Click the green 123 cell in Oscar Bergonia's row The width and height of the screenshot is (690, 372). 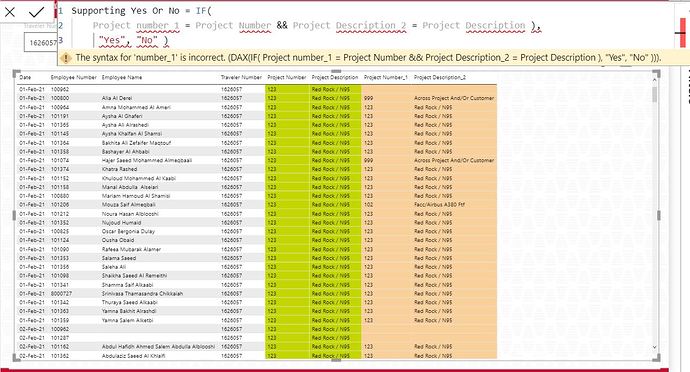272,232
